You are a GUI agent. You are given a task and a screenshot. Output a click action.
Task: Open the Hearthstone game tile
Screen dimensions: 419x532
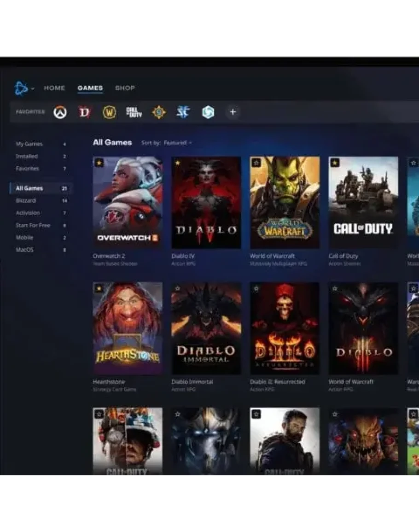click(128, 328)
